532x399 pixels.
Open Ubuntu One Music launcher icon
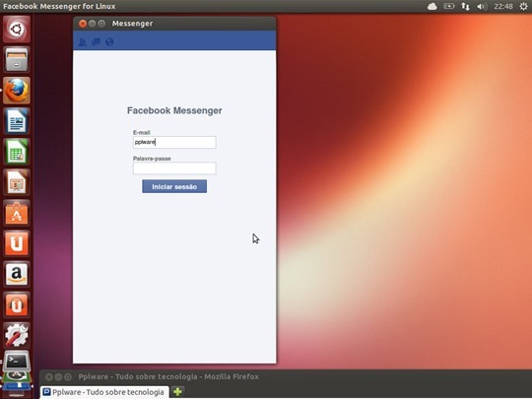tap(17, 304)
